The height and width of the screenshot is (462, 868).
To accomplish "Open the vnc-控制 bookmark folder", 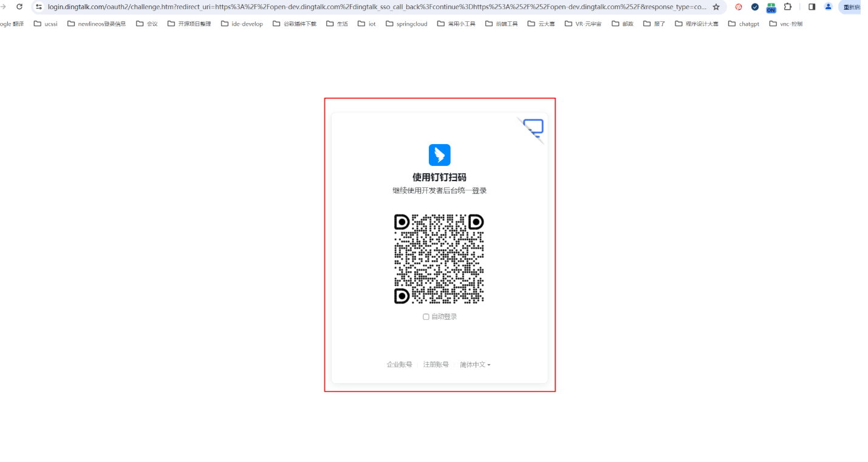I will point(785,24).
